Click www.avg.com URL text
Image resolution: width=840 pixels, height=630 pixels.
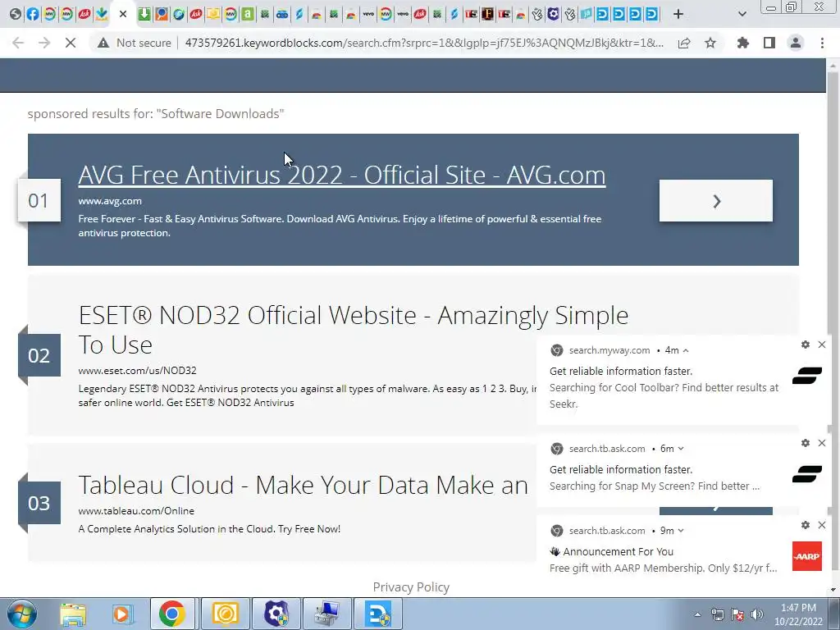(x=110, y=201)
